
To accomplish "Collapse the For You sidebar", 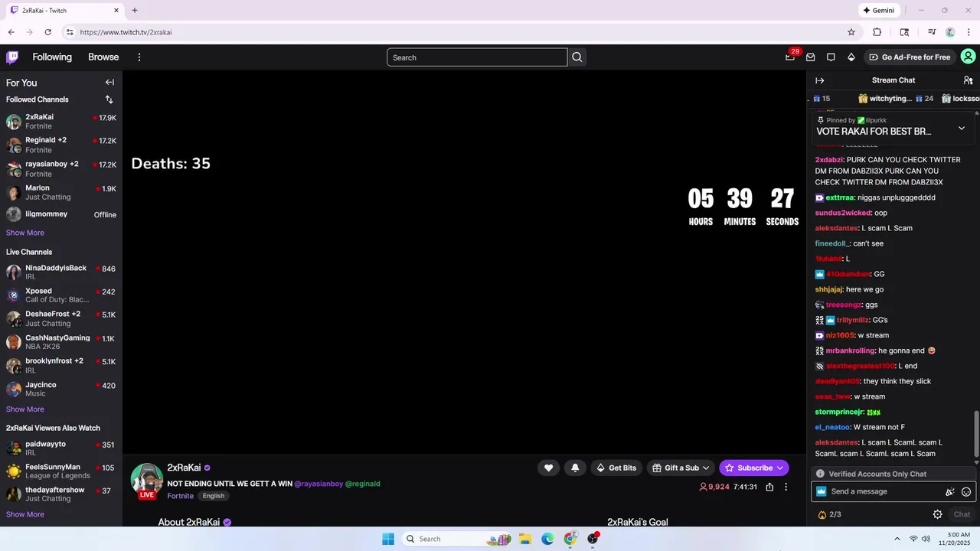I will 109,83.
